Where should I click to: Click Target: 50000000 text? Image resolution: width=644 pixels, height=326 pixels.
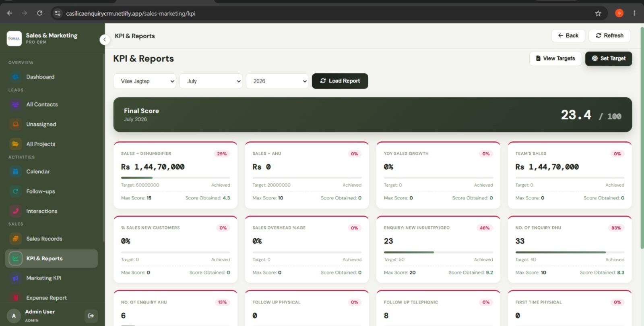[x=140, y=185]
